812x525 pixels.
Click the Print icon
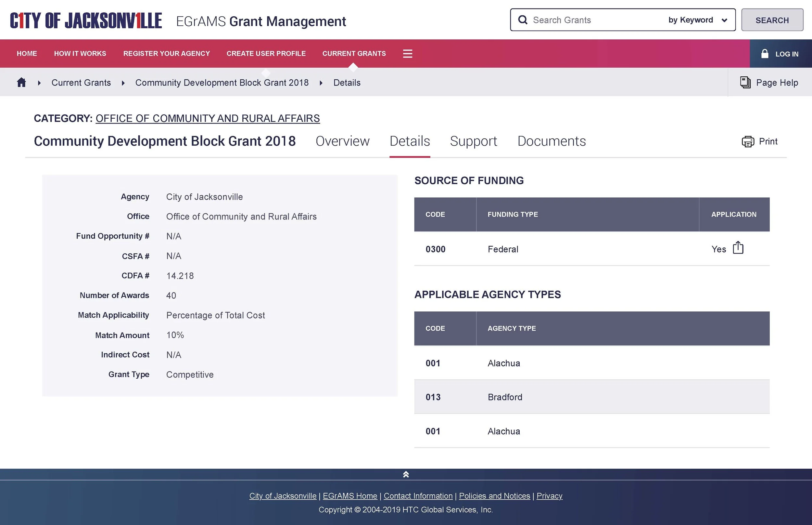click(x=748, y=141)
